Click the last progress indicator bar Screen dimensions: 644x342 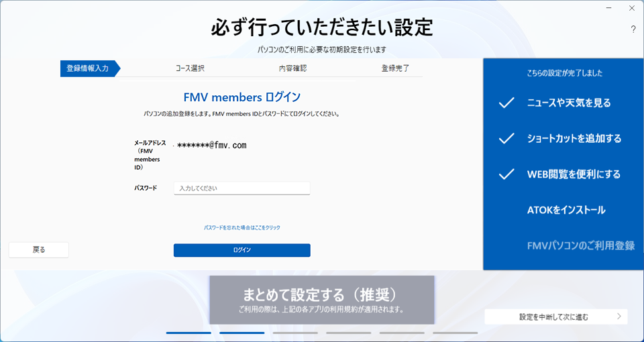coord(455,333)
